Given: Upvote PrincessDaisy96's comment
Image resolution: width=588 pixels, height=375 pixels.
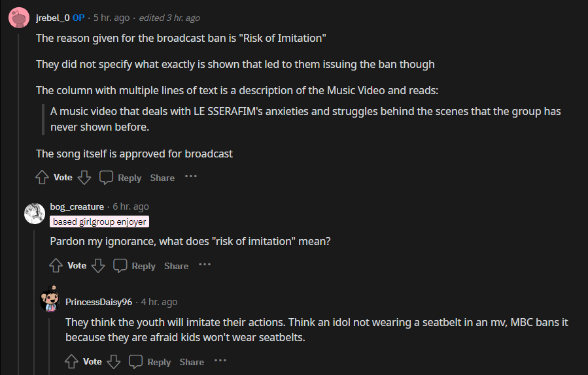Looking at the screenshot, I should 72,361.
